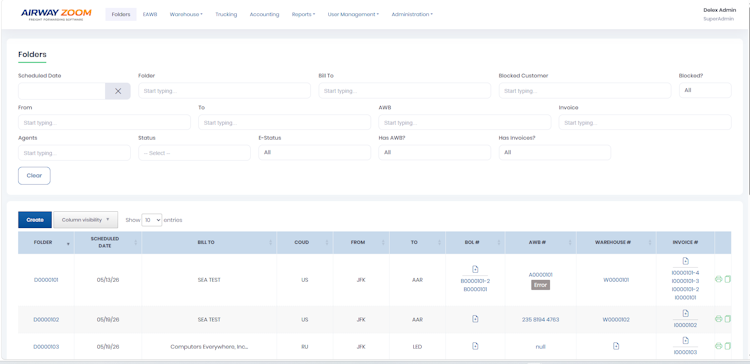Focus the Folder filter field

224,91
